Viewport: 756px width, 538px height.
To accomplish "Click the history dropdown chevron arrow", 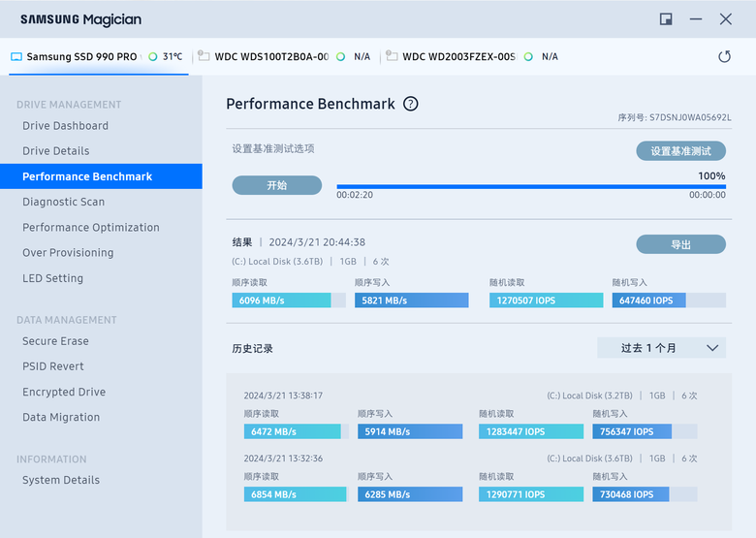I will point(712,348).
